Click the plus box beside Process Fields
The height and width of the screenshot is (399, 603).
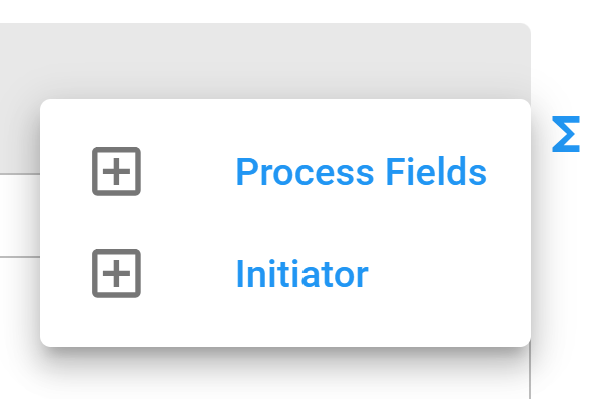[x=116, y=171]
